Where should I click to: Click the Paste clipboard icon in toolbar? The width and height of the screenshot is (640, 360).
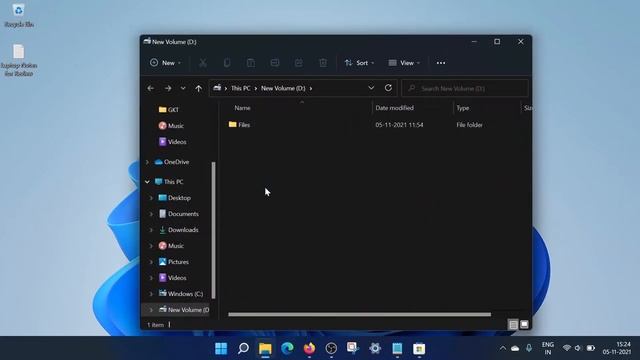251,63
